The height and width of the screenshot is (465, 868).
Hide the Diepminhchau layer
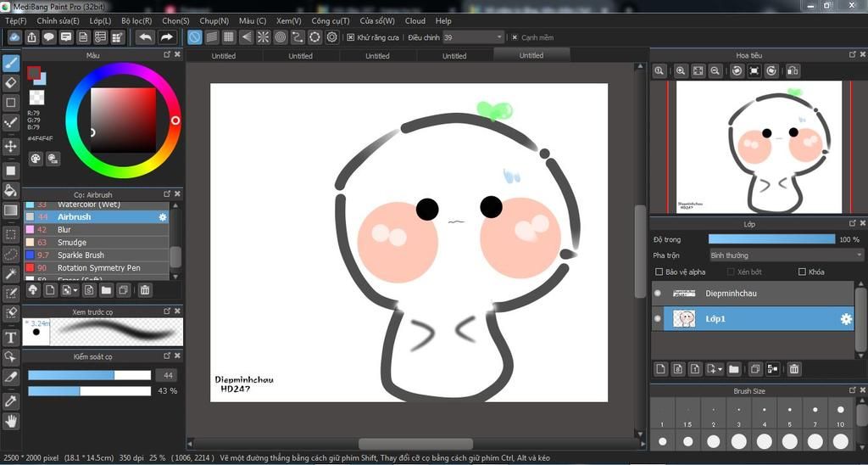658,294
